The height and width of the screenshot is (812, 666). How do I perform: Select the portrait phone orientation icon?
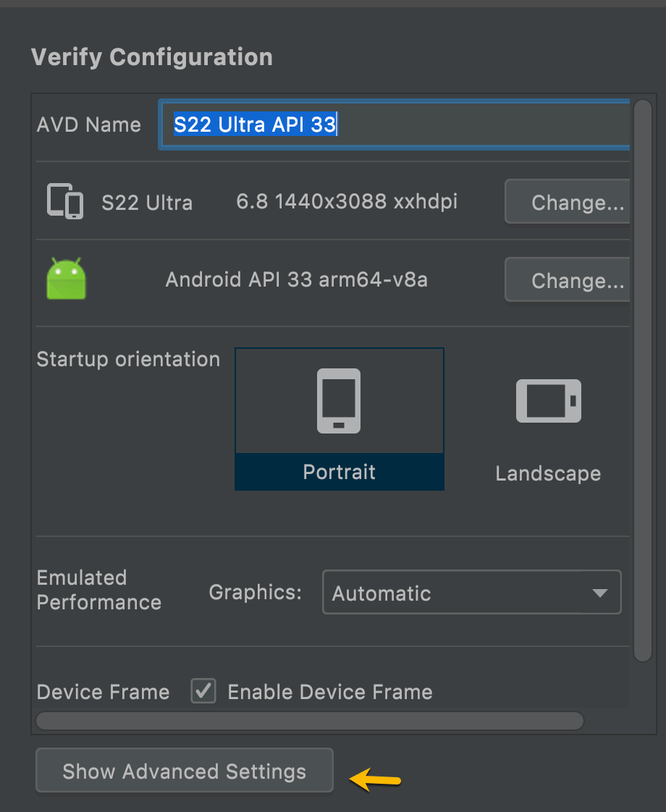pyautogui.click(x=339, y=400)
